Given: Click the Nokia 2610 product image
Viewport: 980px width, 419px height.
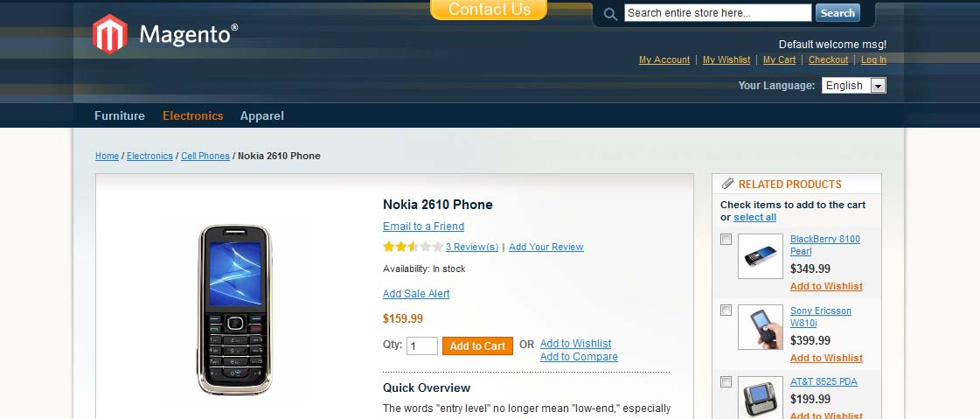Looking at the screenshot, I should pyautogui.click(x=234, y=309).
